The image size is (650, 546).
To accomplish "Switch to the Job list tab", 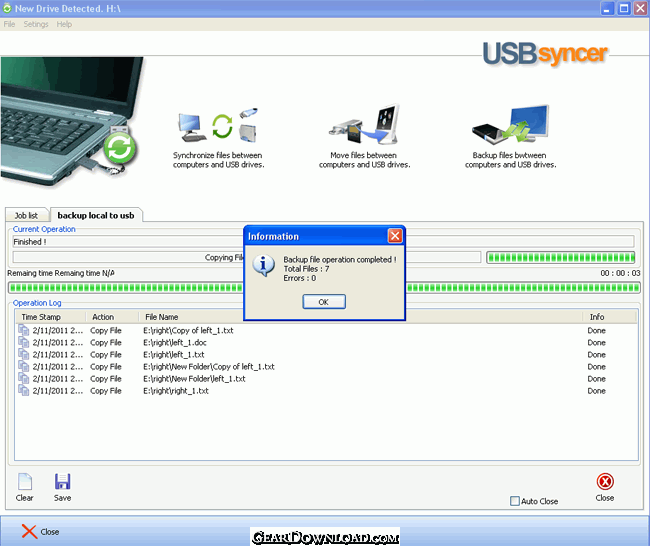I will coord(27,216).
